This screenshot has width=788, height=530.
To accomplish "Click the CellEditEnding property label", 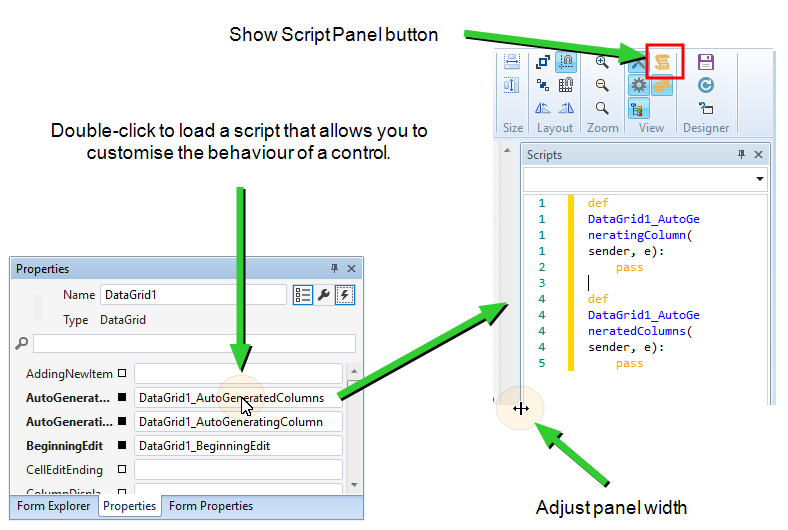I will click(x=64, y=470).
